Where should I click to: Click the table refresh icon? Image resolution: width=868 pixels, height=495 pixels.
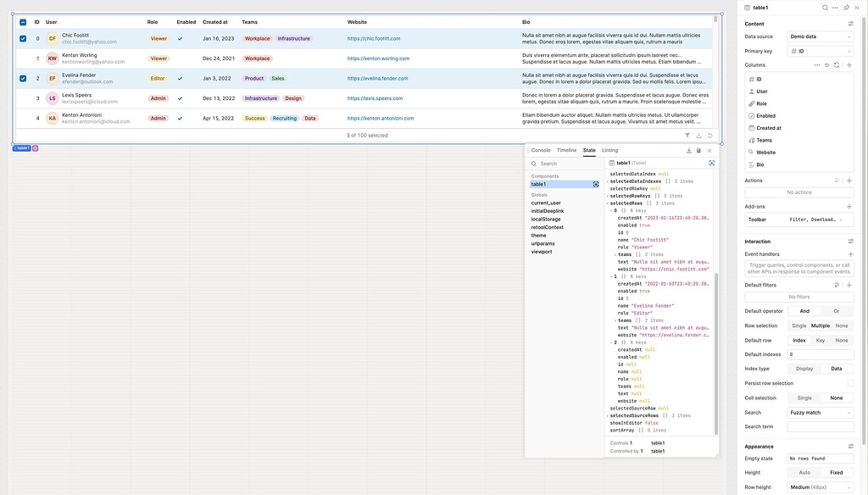(x=709, y=136)
